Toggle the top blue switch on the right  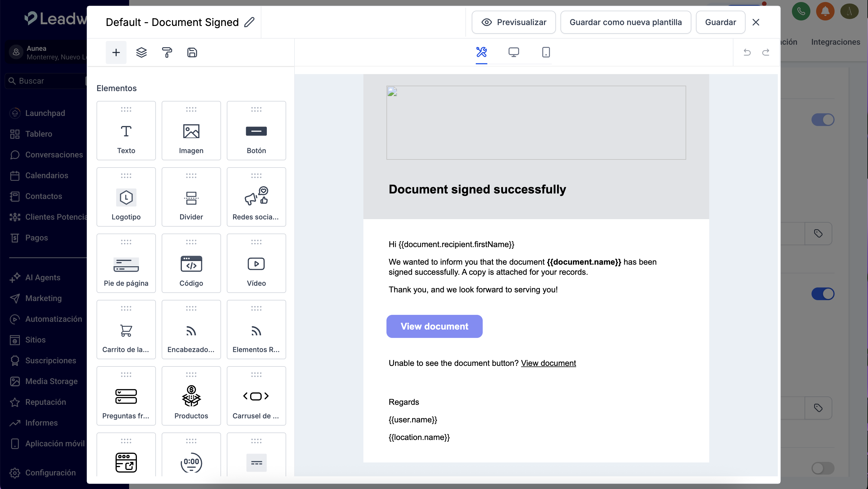tap(822, 120)
